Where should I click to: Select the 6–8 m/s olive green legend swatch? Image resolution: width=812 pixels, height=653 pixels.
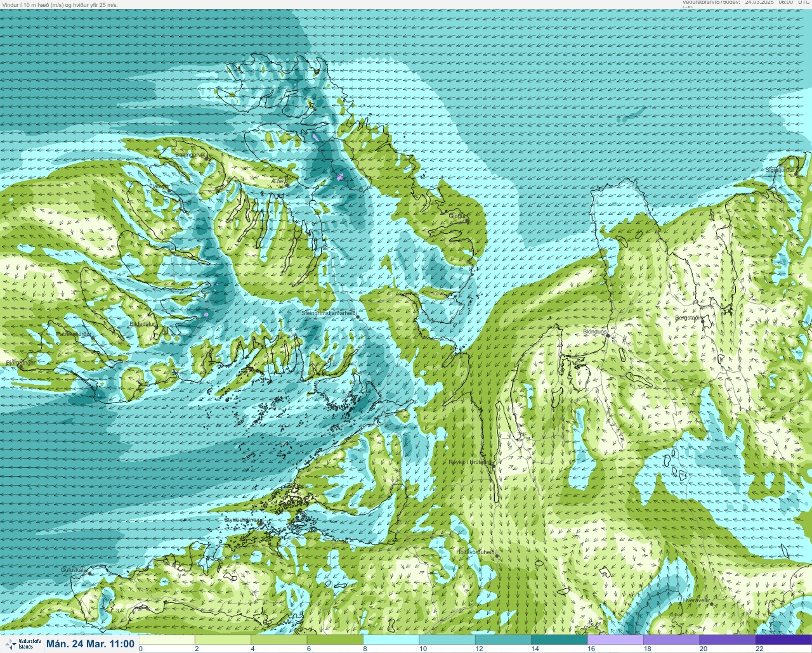[334, 640]
